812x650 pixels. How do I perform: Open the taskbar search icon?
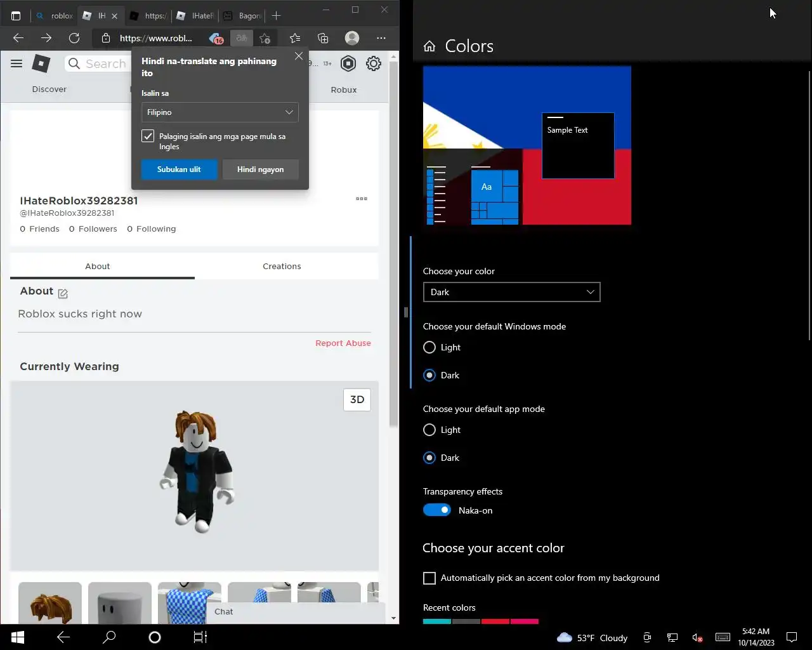tap(109, 637)
